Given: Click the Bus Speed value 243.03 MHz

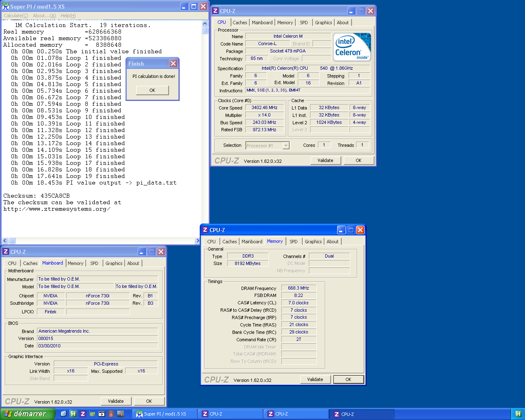Looking at the screenshot, I should pyautogui.click(x=265, y=122).
